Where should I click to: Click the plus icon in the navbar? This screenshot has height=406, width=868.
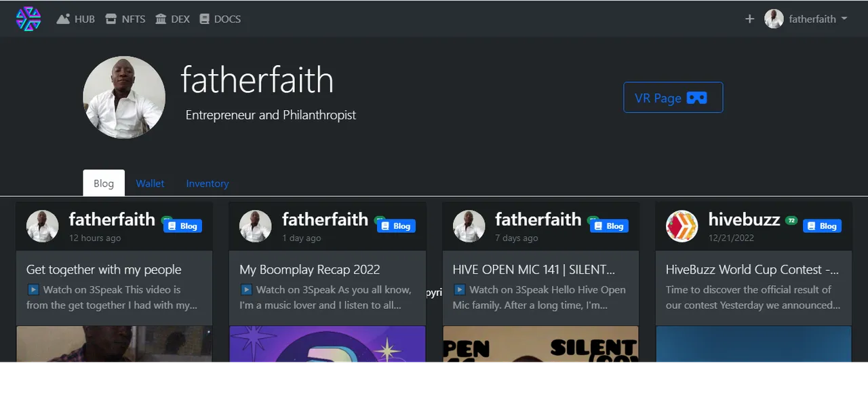[x=749, y=19]
